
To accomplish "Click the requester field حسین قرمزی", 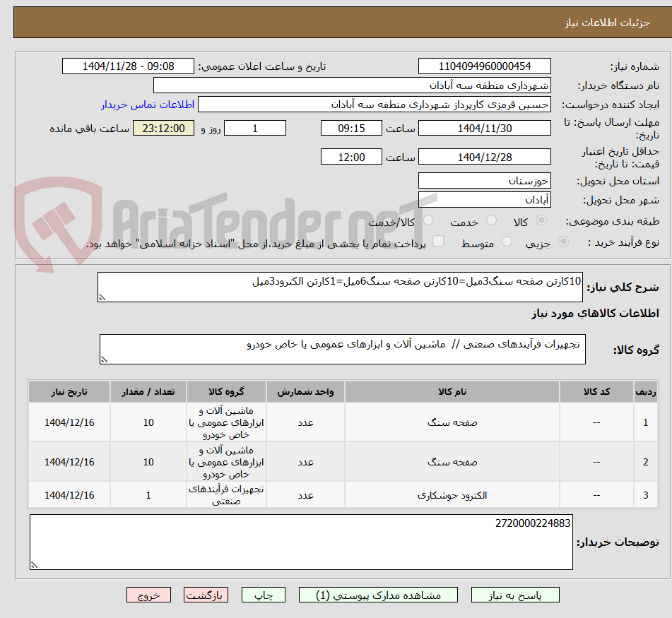I will [x=374, y=105].
